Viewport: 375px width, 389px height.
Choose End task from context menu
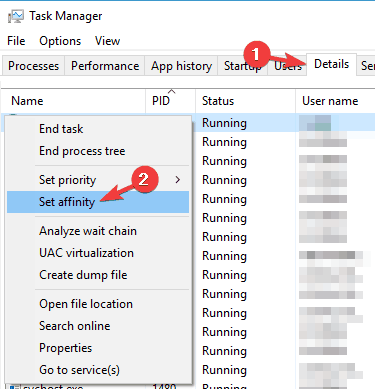coord(98,129)
